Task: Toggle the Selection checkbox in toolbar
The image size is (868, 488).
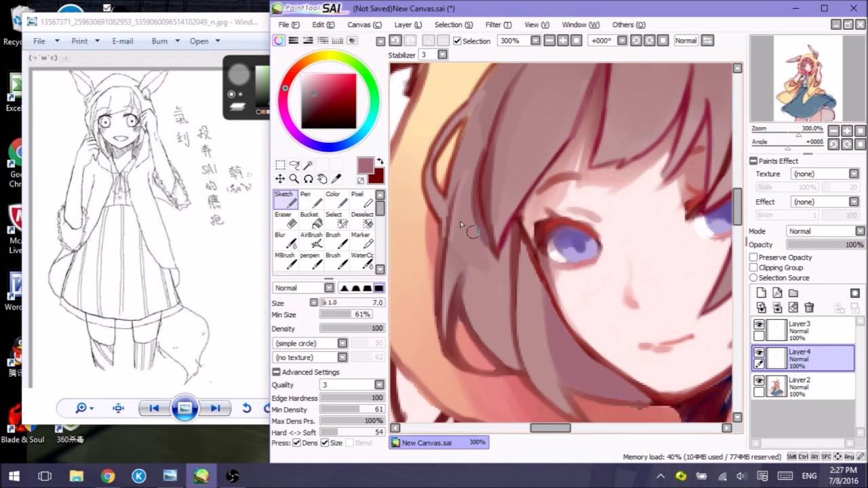Action: pyautogui.click(x=457, y=41)
